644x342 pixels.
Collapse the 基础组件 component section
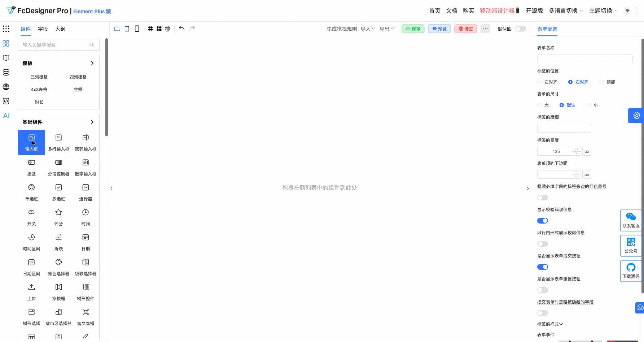(x=92, y=122)
